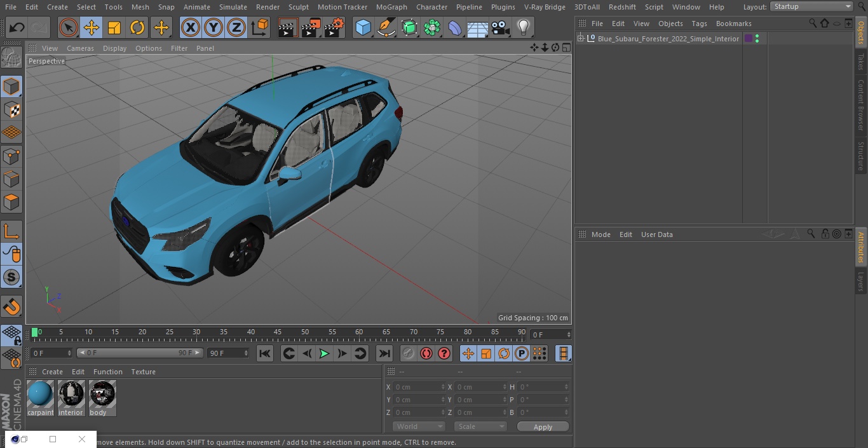Open Material Manager Create menu
The width and height of the screenshot is (868, 448).
52,372
